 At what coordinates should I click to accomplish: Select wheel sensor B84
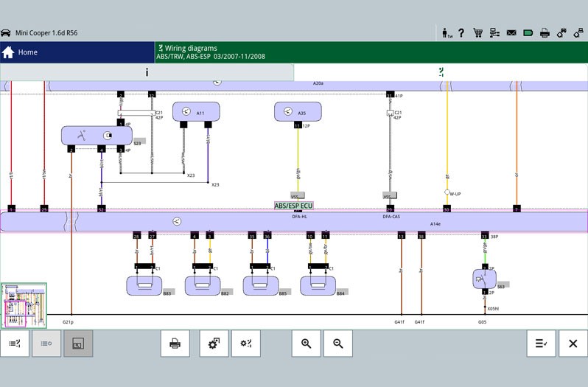tap(318, 286)
